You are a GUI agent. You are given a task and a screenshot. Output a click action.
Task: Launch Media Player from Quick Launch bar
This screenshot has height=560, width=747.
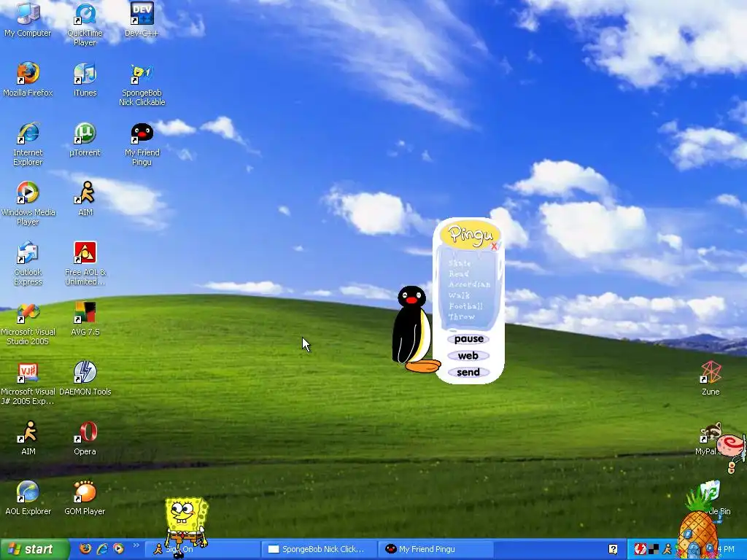coord(119,548)
